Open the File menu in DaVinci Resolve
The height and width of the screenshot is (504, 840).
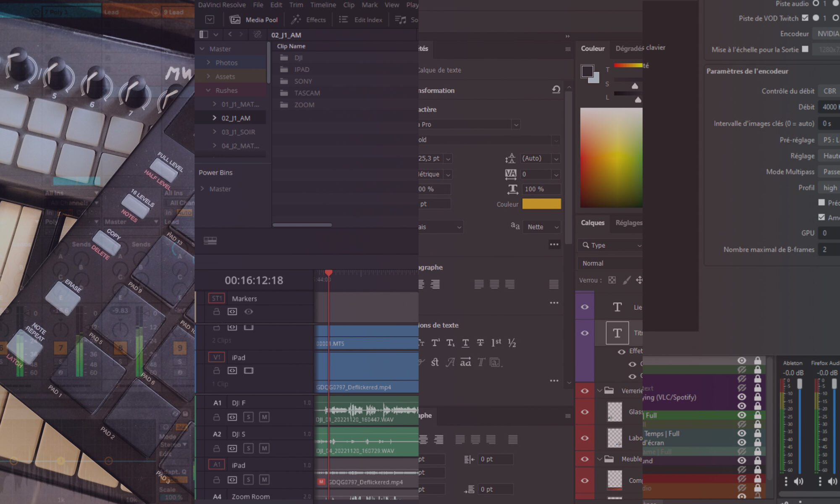(258, 5)
